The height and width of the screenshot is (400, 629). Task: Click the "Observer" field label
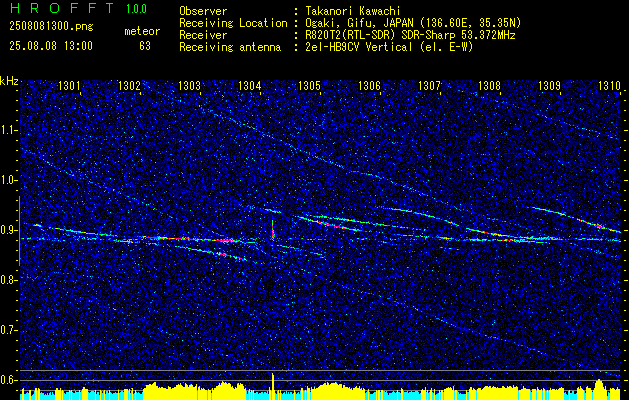[203, 11]
